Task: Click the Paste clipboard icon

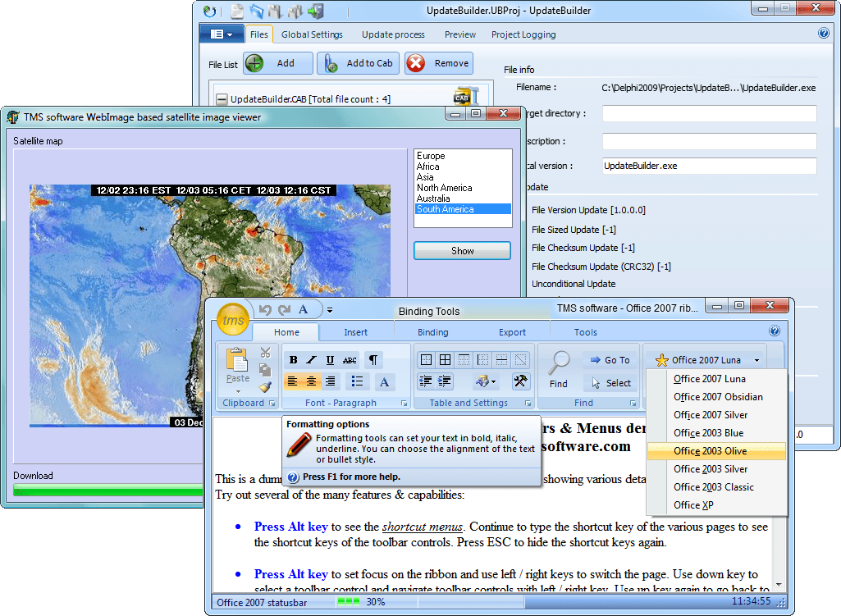Action: [237, 359]
